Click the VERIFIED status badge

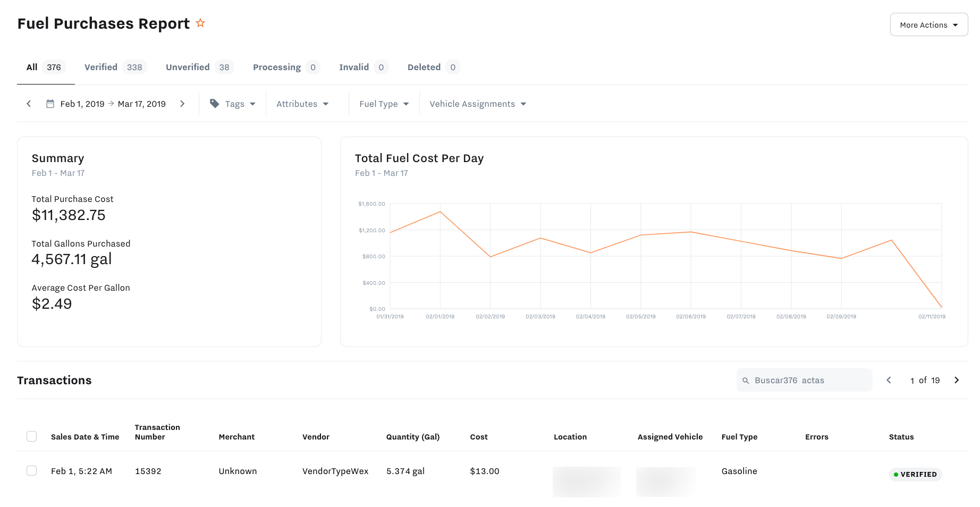[915, 474]
